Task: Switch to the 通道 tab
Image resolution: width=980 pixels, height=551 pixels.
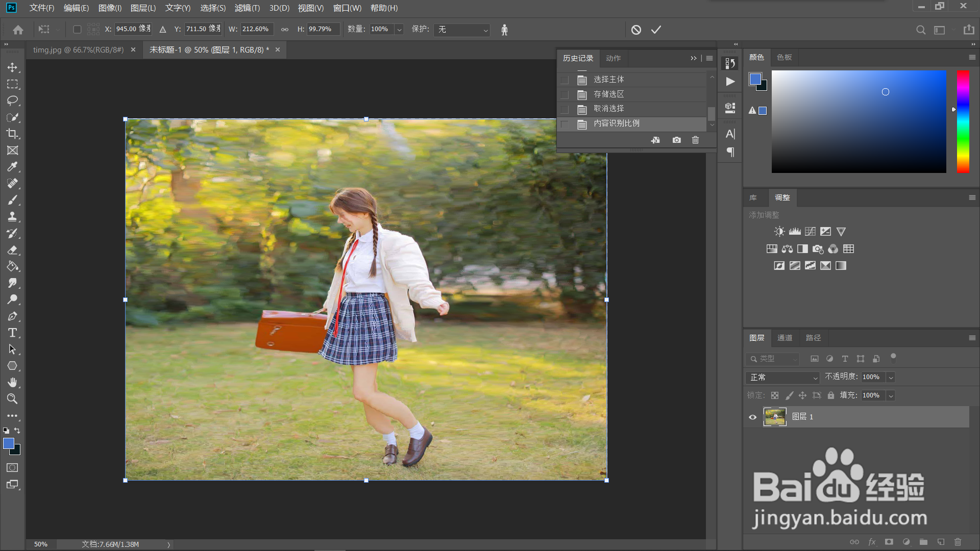Action: 785,338
